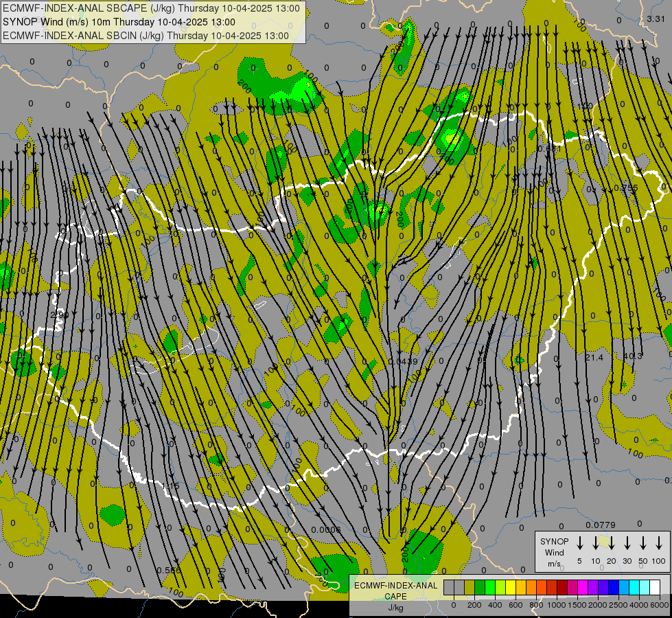Click the 20 m/s wind arrow in legend
This screenshot has height=618, width=672.
tap(612, 543)
